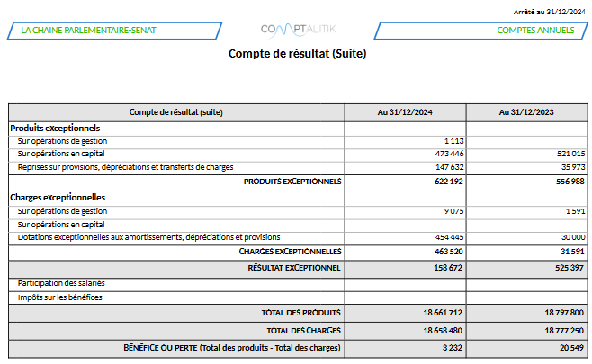This screenshot has width=592, height=364.
Task: Click the 'Au 31/12/2024' column header
Action: 405,112
